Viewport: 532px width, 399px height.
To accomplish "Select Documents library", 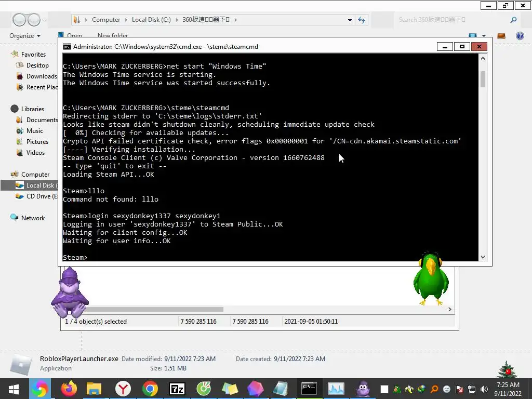I will click(x=42, y=120).
